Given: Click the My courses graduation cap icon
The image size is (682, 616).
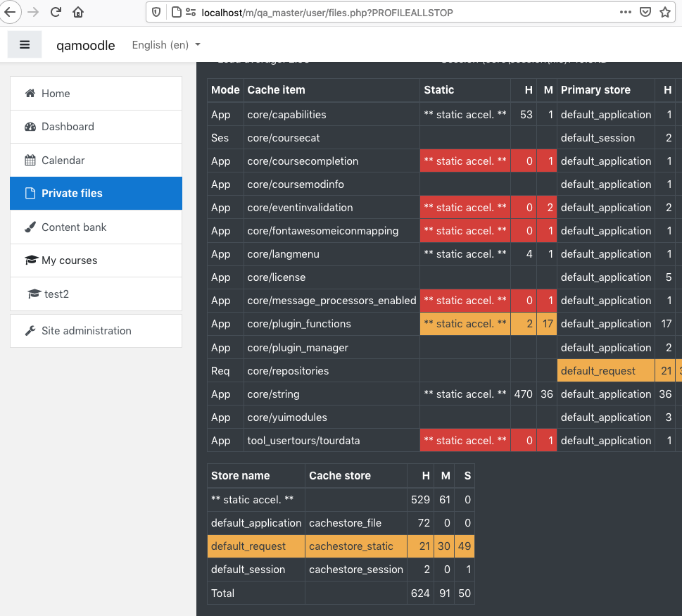Looking at the screenshot, I should (31, 260).
